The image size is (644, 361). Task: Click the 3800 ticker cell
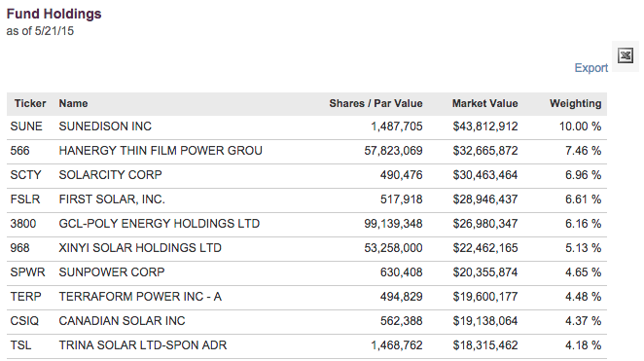(x=23, y=224)
